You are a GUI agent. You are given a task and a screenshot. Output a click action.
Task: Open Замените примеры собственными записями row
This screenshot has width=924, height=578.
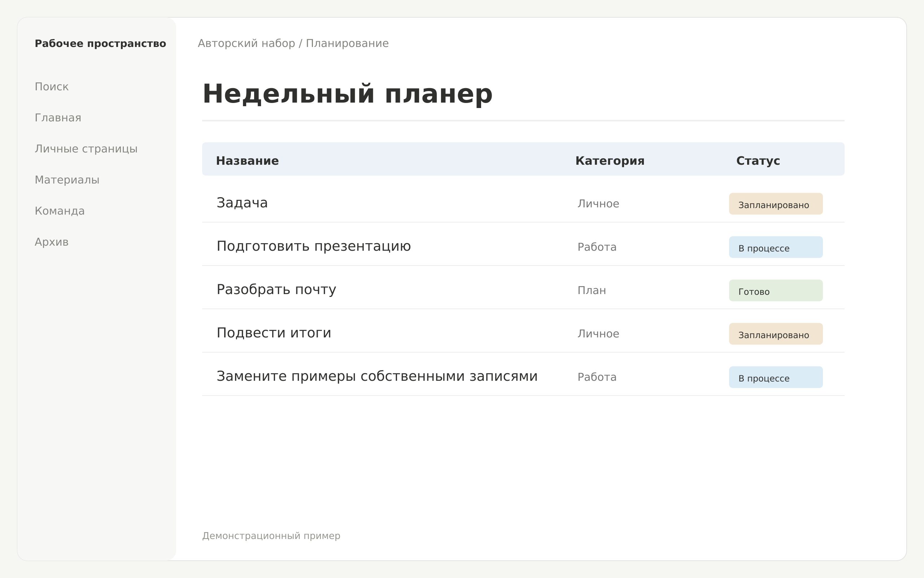tap(377, 376)
